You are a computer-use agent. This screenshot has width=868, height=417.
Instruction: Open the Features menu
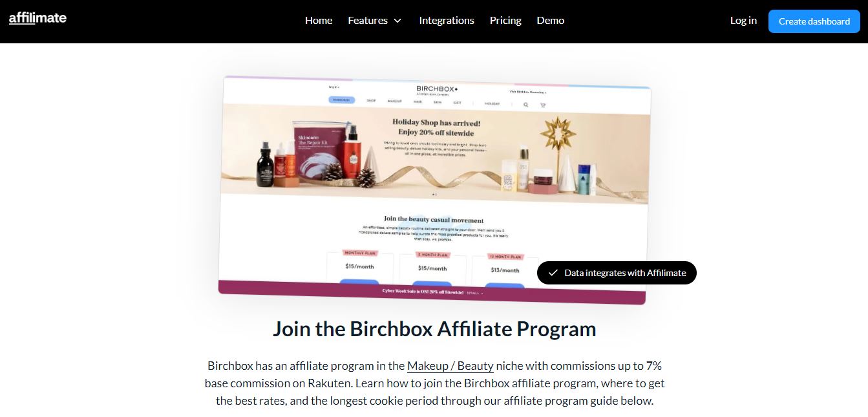(375, 21)
